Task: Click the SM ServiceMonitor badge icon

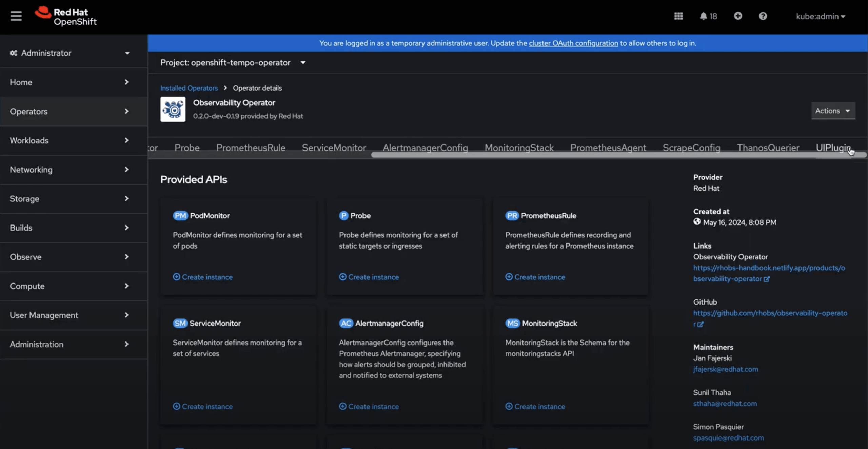Action: (x=180, y=323)
